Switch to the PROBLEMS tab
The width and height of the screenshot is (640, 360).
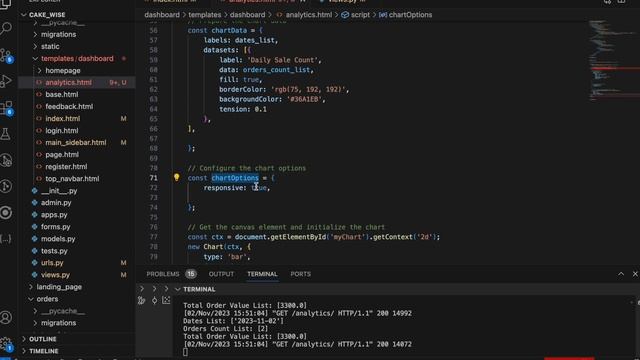coord(162,274)
